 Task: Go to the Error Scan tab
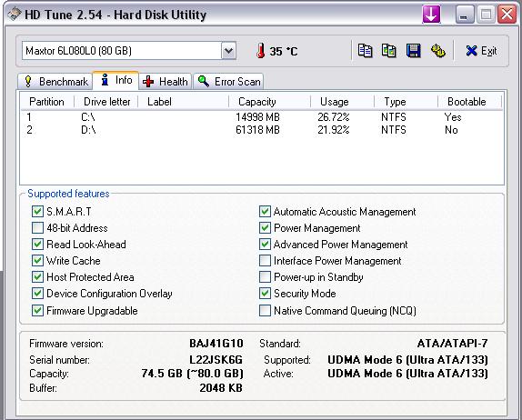[228, 82]
